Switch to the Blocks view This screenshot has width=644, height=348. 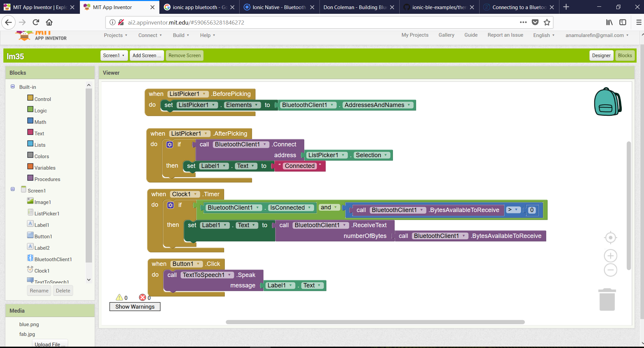pyautogui.click(x=625, y=56)
